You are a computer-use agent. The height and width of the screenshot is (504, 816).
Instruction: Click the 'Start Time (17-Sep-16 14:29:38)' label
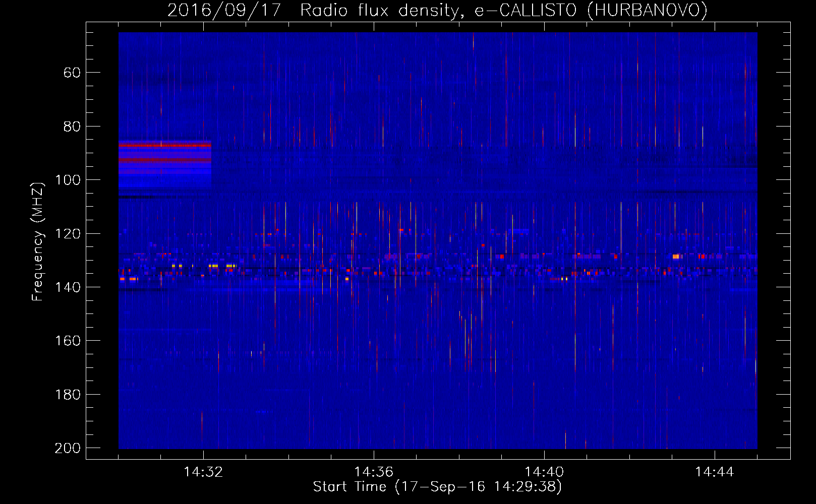[437, 487]
